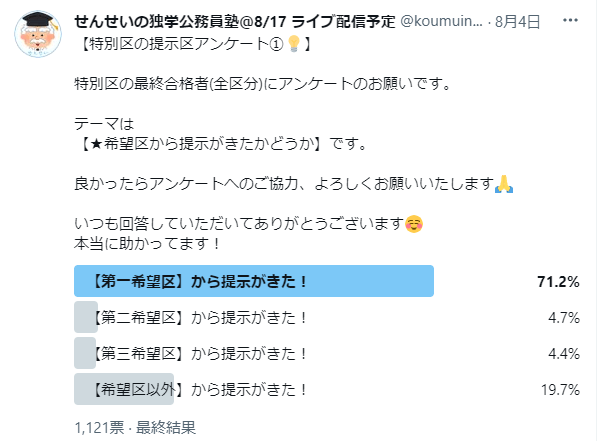Click the 1,121票 vote count text
The width and height of the screenshot is (597, 441).
(99, 428)
